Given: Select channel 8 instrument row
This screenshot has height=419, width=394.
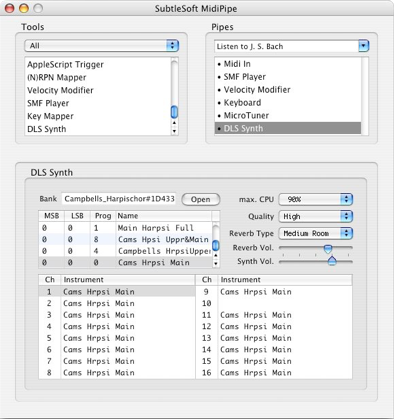Looking at the screenshot, I should tap(117, 373).
